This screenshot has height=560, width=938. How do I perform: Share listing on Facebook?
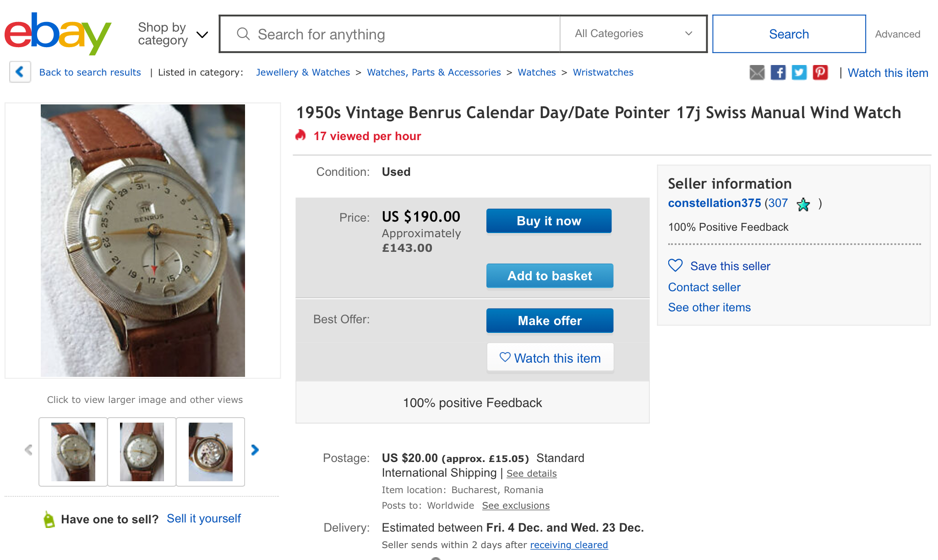(x=778, y=72)
